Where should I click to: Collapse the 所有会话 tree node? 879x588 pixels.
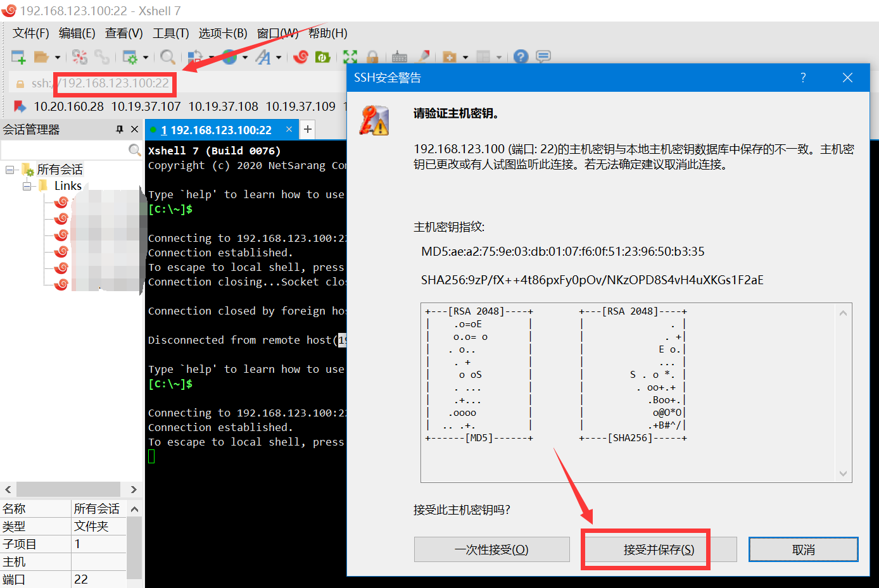point(10,170)
